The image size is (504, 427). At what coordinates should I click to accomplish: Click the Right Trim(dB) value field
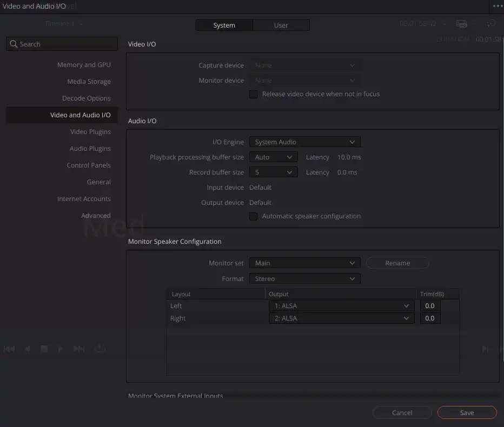(430, 318)
